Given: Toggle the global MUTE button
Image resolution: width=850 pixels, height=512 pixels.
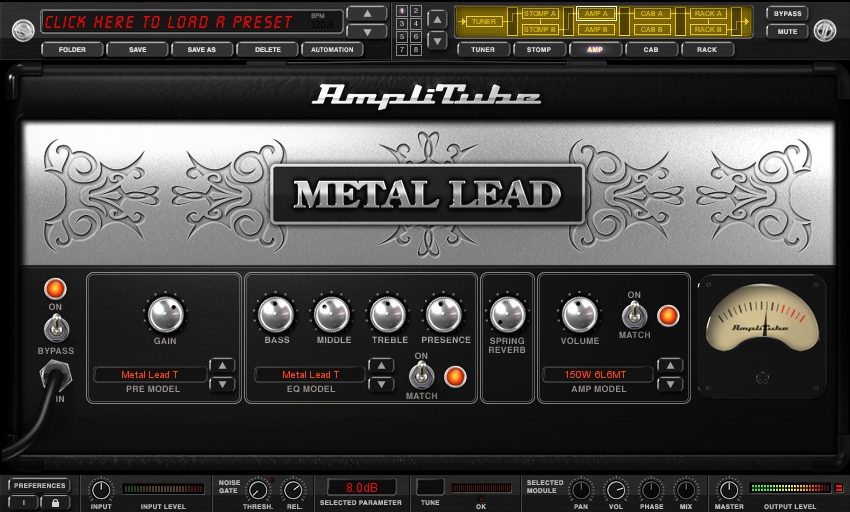Looking at the screenshot, I should (787, 31).
